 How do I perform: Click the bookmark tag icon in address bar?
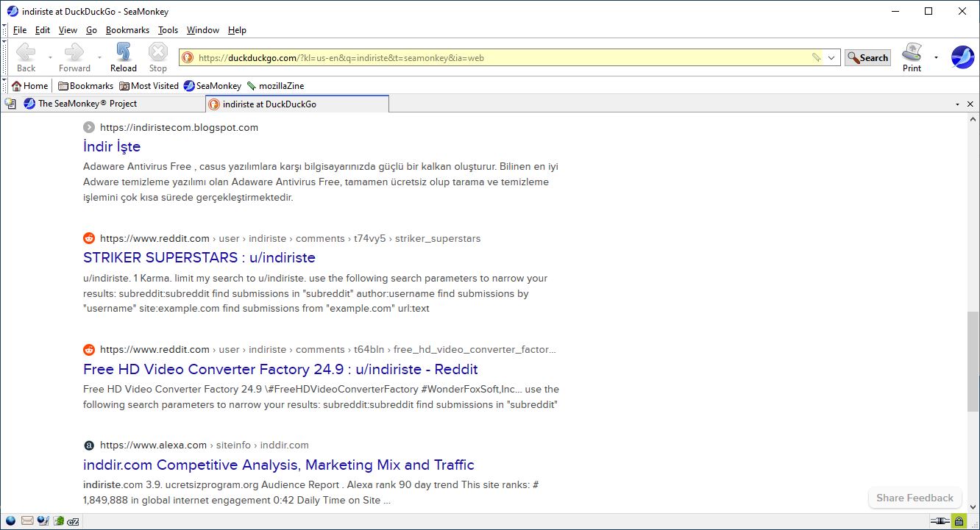click(816, 58)
